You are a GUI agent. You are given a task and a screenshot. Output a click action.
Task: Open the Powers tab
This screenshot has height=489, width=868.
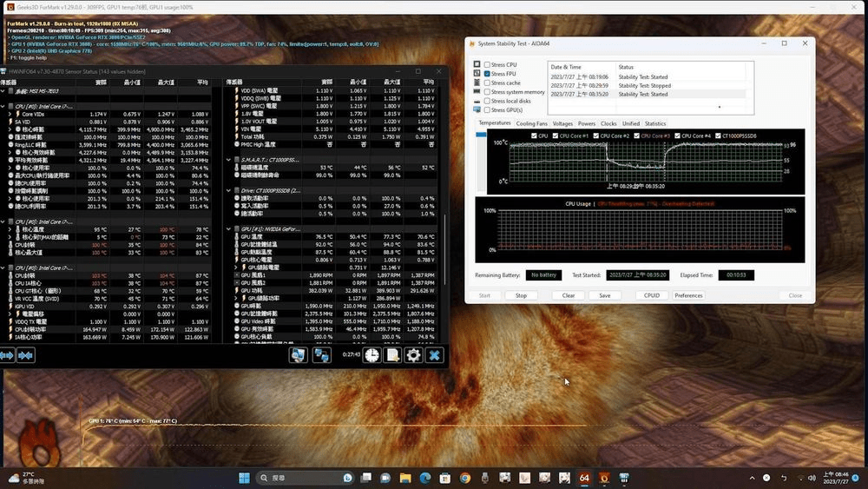586,123
